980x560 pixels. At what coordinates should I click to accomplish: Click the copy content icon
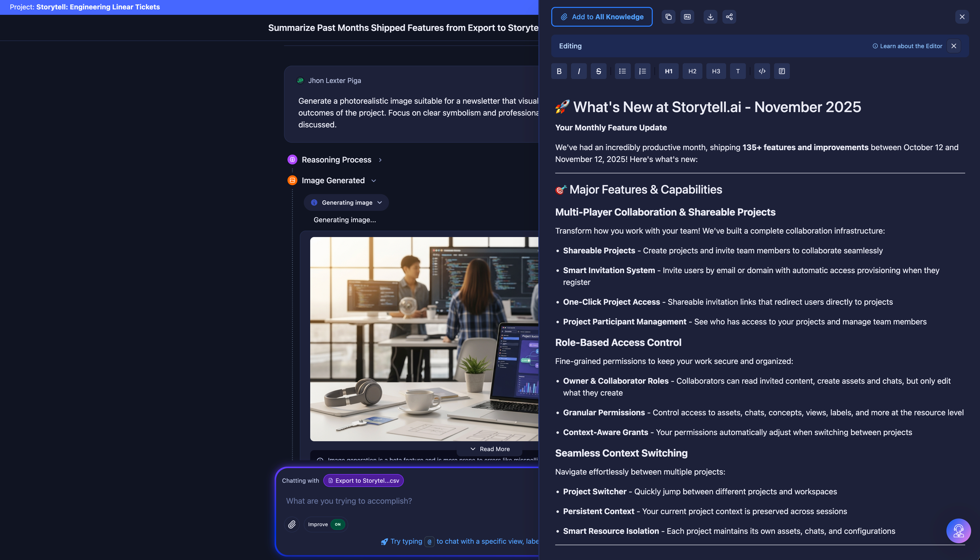pyautogui.click(x=669, y=17)
